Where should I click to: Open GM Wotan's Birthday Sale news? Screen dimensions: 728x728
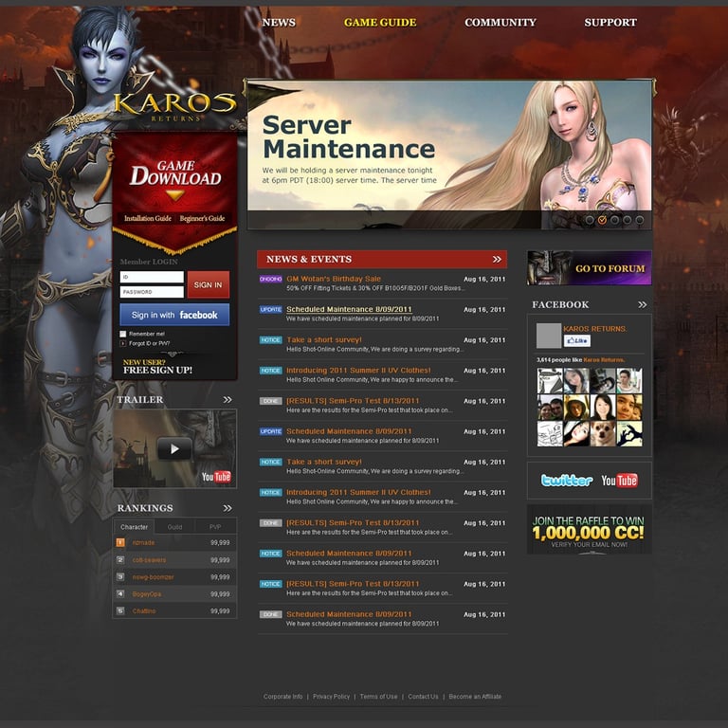(x=334, y=279)
